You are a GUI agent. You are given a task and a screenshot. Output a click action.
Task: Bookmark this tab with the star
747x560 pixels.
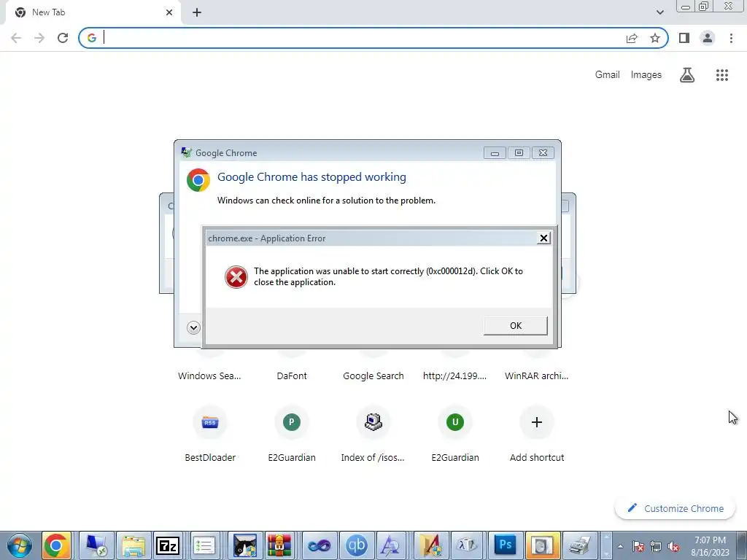[x=655, y=38]
